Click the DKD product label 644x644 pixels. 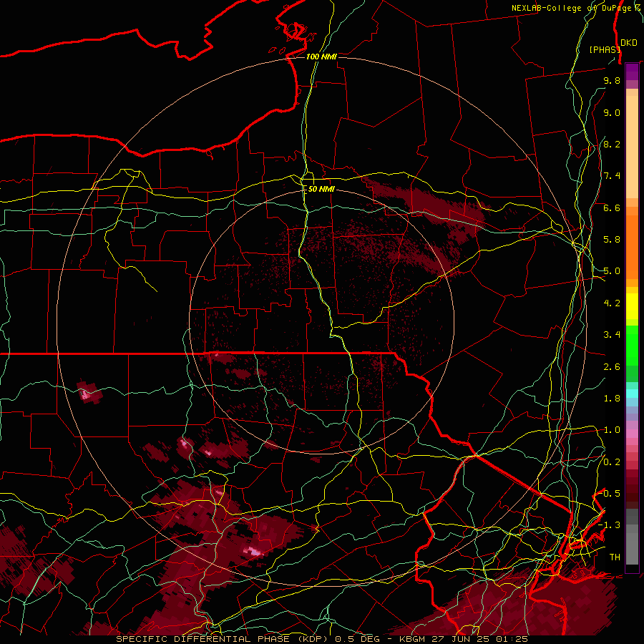[x=629, y=43]
